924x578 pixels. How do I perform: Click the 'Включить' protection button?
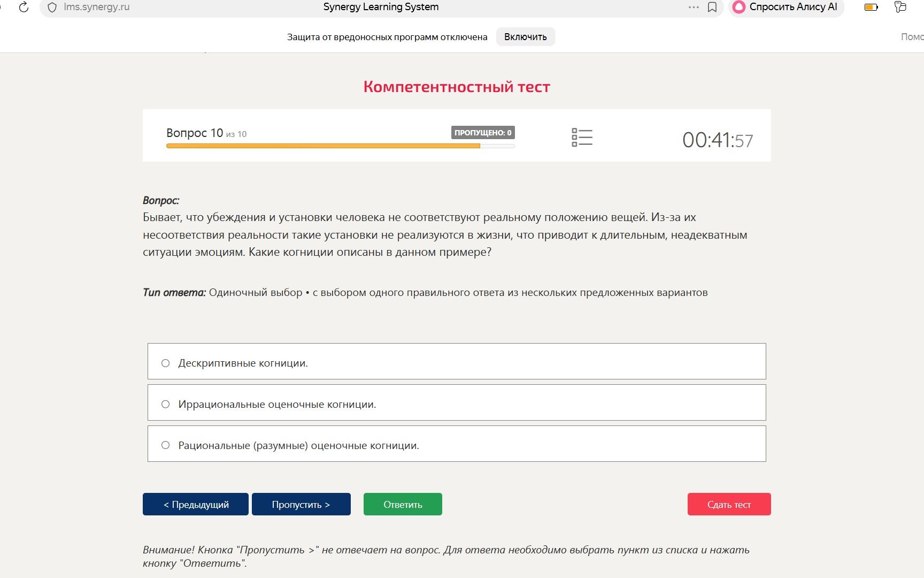click(x=526, y=37)
